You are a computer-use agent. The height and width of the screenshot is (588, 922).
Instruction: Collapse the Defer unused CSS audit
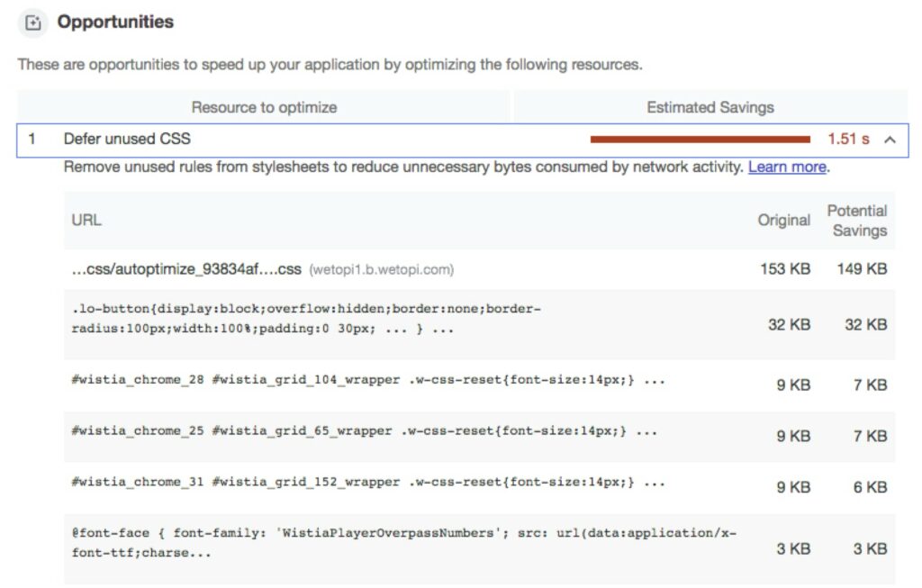(x=890, y=140)
